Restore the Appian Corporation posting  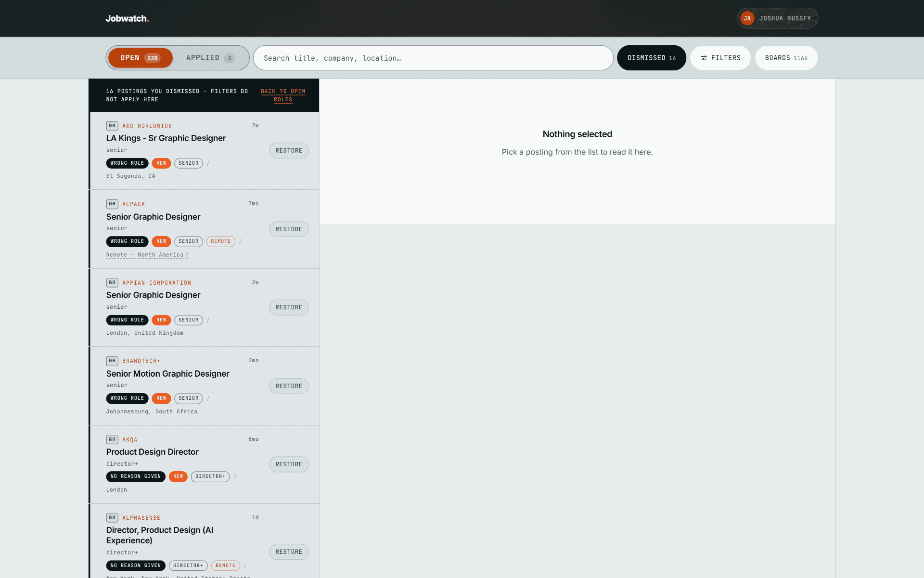289,307
